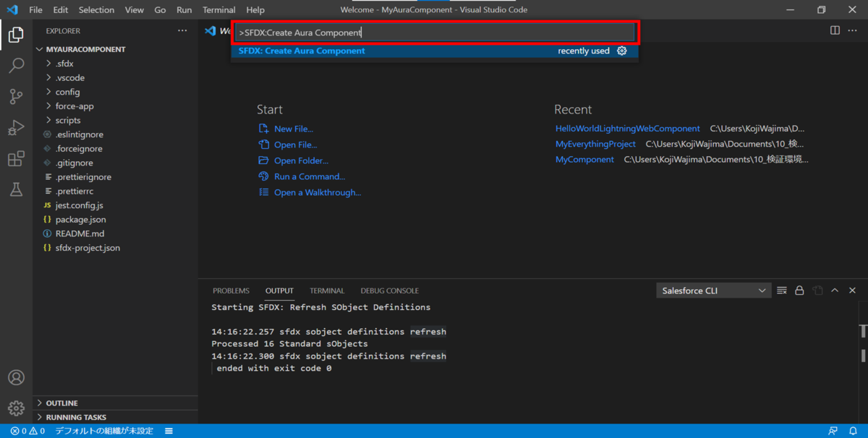This screenshot has height=438, width=868.
Task: Switch to the DEBUG CONSOLE tab
Action: (390, 291)
